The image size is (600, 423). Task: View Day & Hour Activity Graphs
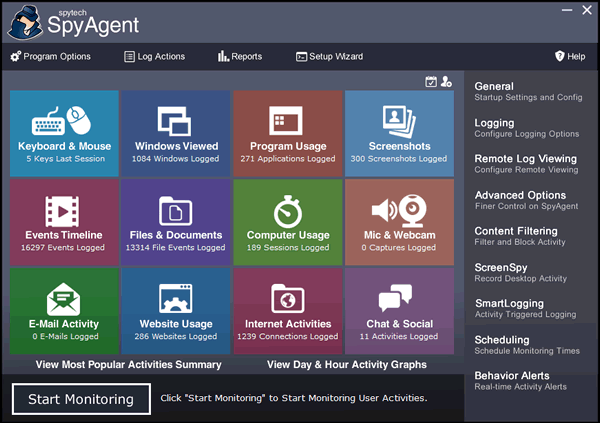(347, 364)
